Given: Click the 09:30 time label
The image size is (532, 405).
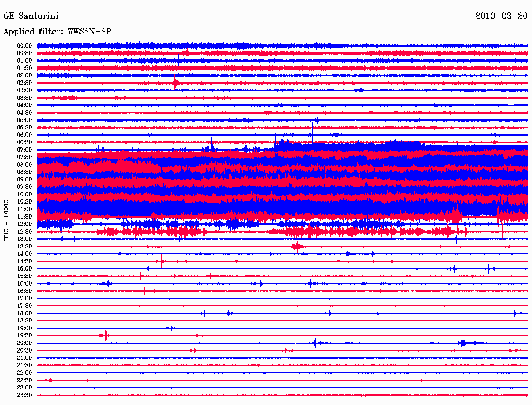Looking at the screenshot, I should pyautogui.click(x=24, y=187).
